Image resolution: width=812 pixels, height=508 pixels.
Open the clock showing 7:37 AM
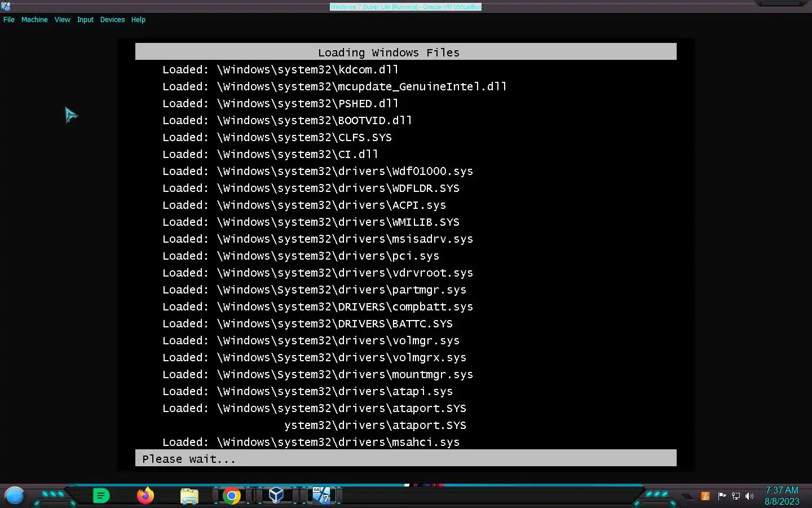pyautogui.click(x=782, y=496)
